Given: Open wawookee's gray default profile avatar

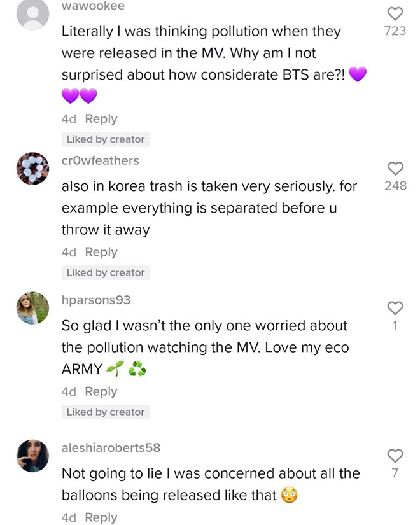Looking at the screenshot, I should pos(33,14).
